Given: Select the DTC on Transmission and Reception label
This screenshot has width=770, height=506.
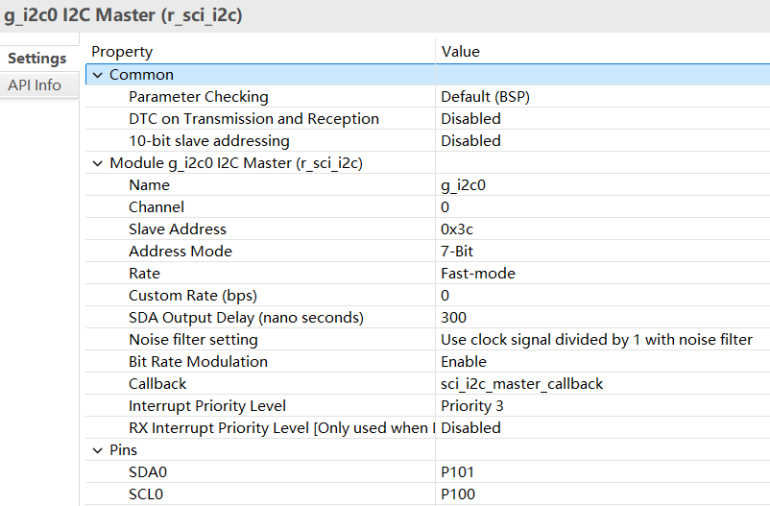Looking at the screenshot, I should tap(254, 119).
